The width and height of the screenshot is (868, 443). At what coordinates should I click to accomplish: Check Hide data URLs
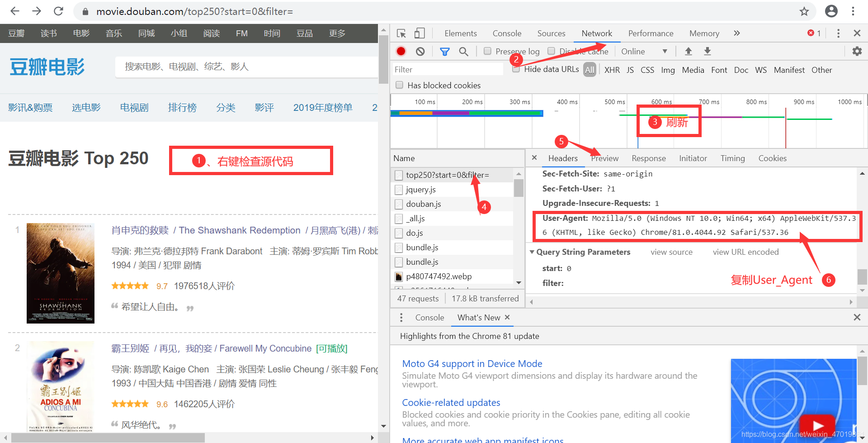click(516, 69)
